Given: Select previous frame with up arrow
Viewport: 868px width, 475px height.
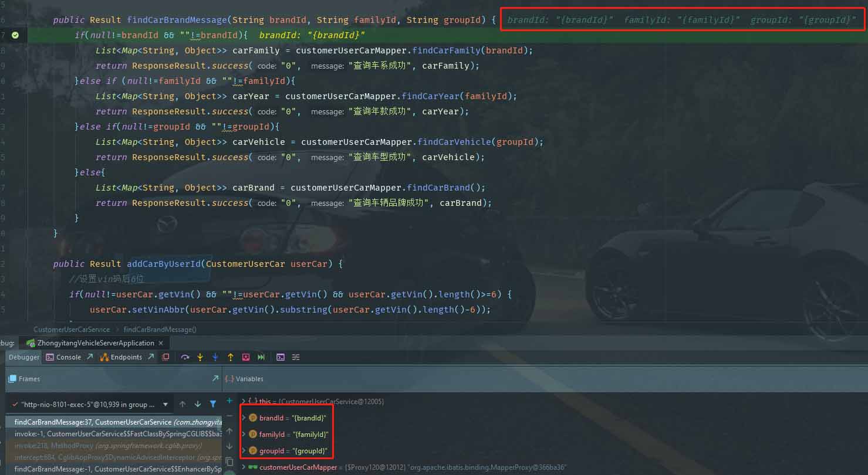Looking at the screenshot, I should pyautogui.click(x=183, y=404).
